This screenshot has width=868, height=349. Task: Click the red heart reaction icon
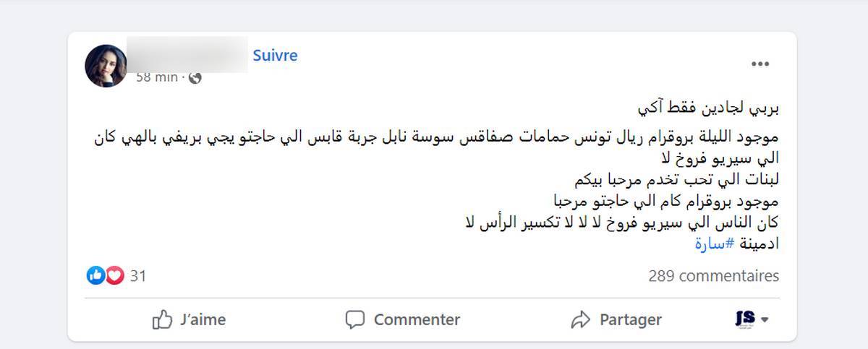coord(115,275)
